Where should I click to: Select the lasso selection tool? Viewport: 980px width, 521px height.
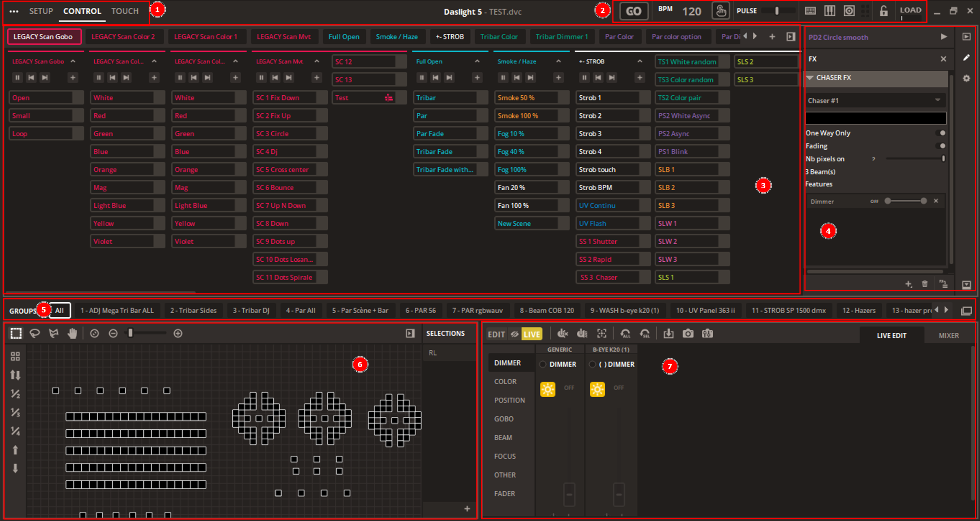coord(35,334)
